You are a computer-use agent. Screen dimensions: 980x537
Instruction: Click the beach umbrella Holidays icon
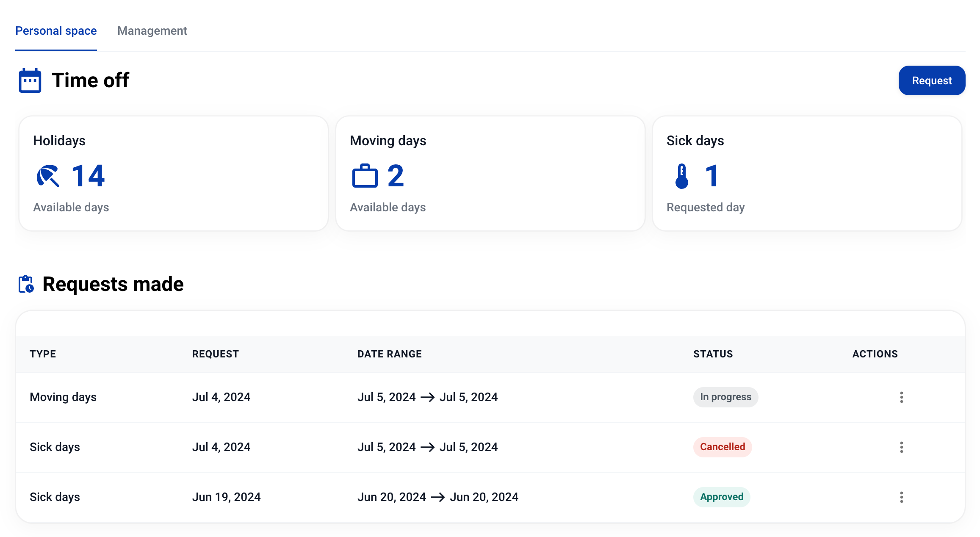click(47, 176)
